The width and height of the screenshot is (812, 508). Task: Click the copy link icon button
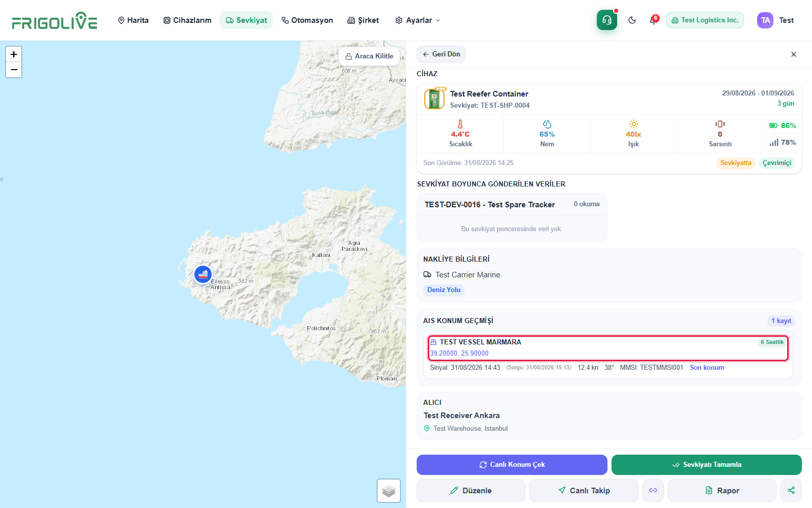point(653,490)
